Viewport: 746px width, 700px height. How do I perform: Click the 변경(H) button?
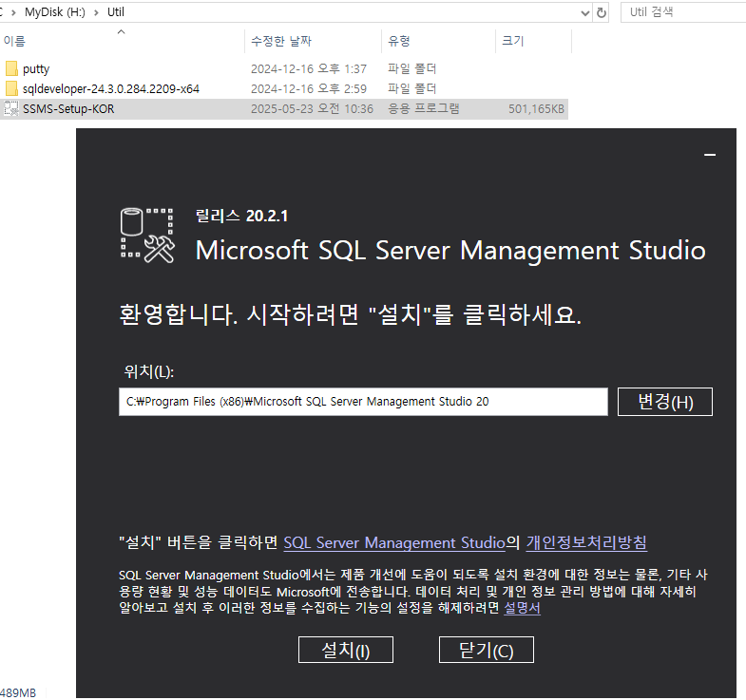coord(664,402)
